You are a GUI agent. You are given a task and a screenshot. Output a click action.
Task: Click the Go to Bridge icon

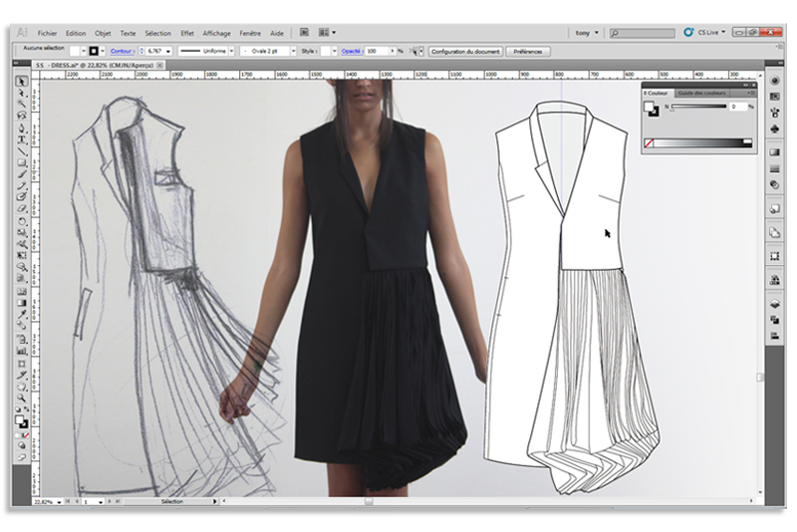pyautogui.click(x=304, y=33)
